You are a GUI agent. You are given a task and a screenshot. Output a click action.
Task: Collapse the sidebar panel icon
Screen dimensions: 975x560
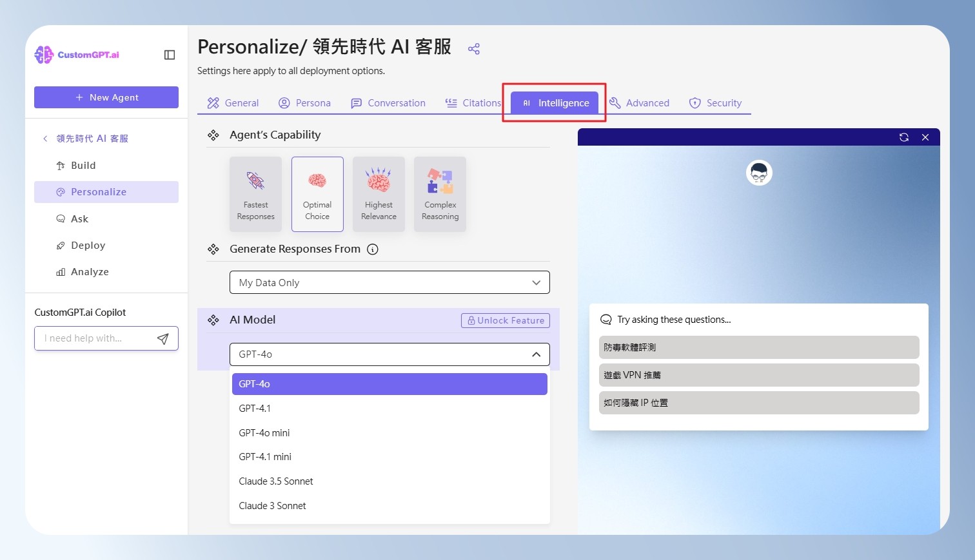(x=170, y=55)
